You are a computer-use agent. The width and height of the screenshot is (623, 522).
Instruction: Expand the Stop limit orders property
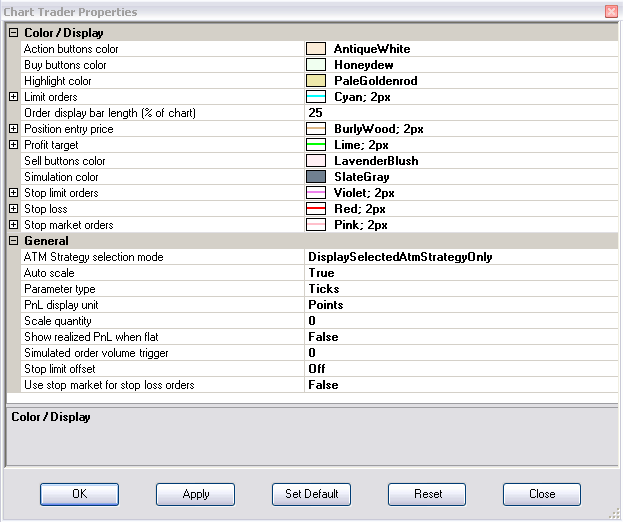[14, 193]
